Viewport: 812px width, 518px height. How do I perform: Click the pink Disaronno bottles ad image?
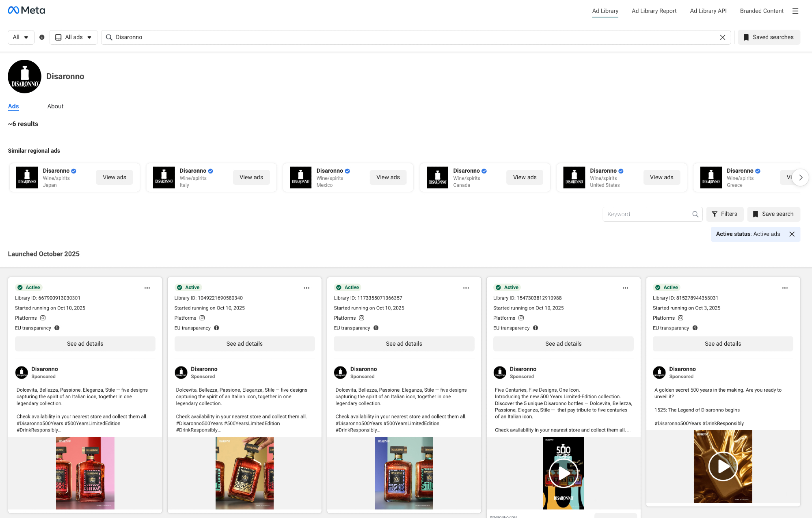pos(85,473)
